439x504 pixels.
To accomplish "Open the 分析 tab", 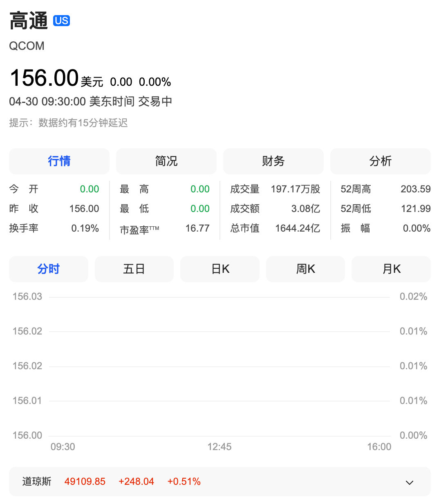I will tap(380, 161).
